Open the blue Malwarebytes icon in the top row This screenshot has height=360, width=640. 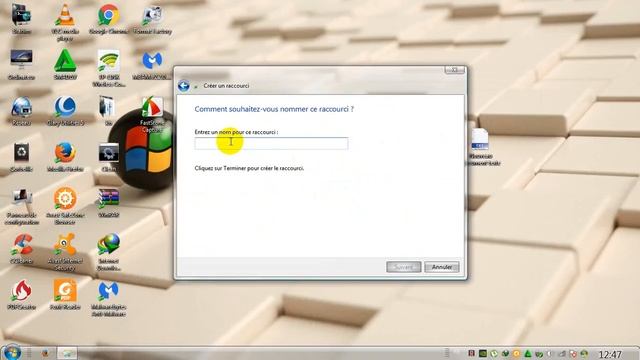[152, 64]
